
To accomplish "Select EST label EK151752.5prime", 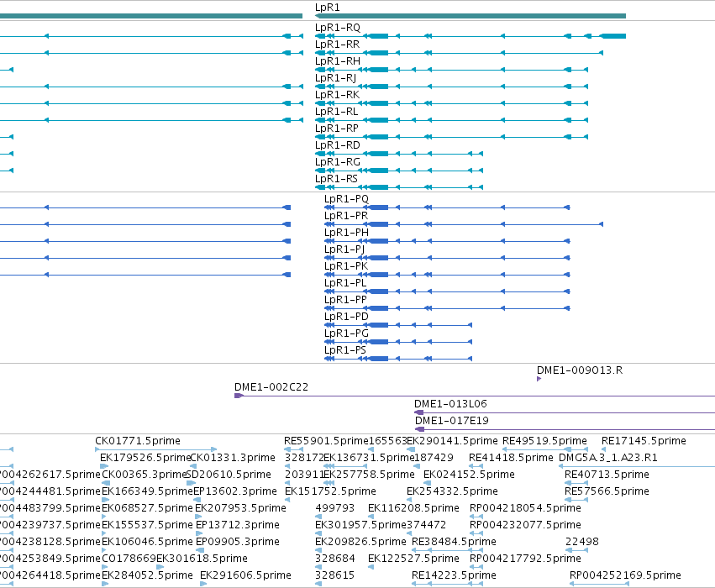I will (x=330, y=491).
